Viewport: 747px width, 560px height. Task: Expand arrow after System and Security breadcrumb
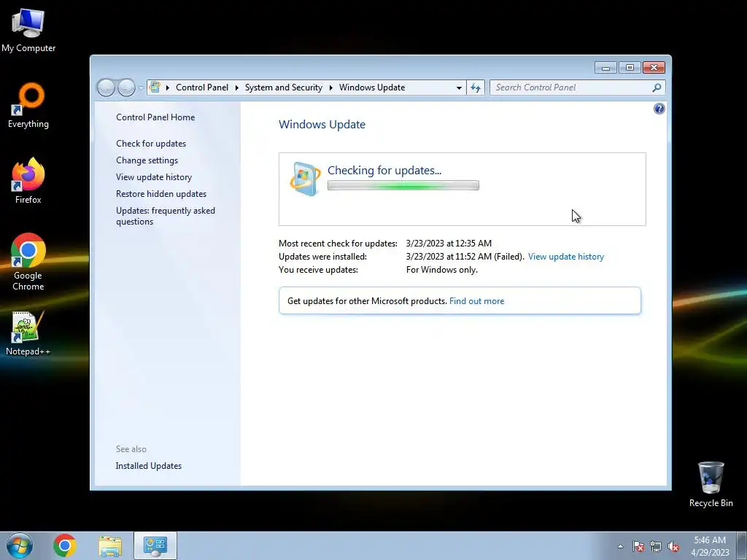point(330,87)
